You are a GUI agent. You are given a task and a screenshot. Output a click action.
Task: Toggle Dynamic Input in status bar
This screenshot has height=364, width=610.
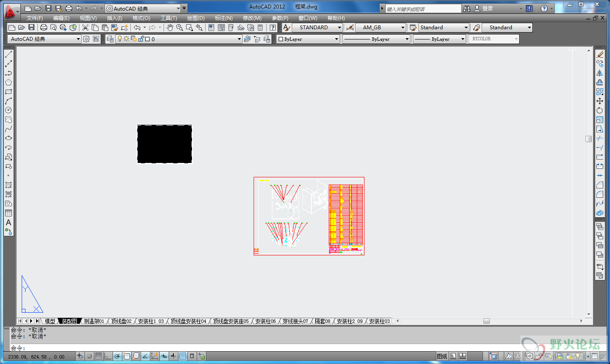164,356
